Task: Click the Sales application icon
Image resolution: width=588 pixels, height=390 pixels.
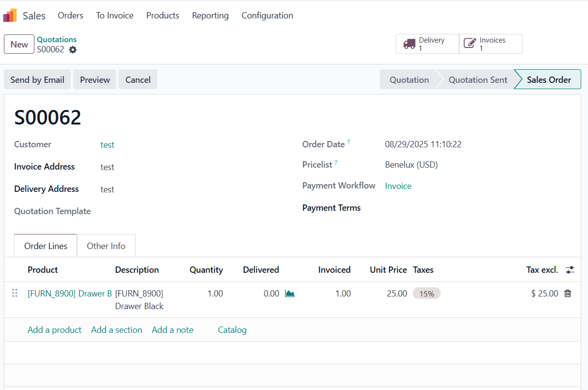Action: 10,15
